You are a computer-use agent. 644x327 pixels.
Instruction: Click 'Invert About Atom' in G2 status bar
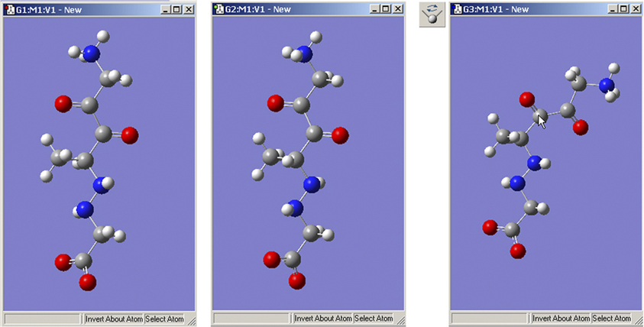[x=323, y=319]
